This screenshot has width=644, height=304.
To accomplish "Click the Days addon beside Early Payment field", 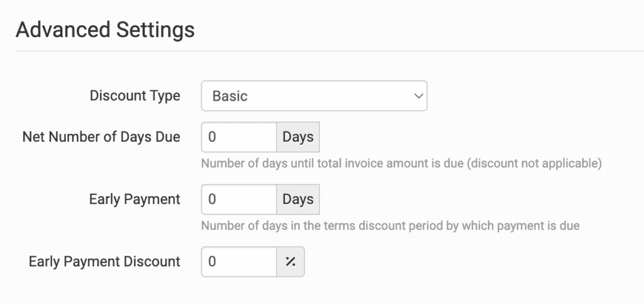I will point(298,200).
